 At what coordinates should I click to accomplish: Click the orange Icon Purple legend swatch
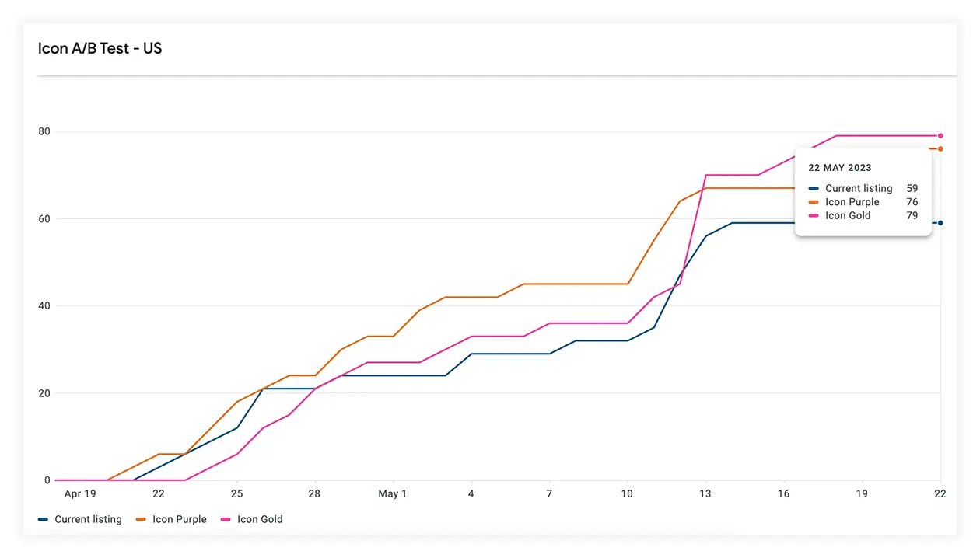142,519
